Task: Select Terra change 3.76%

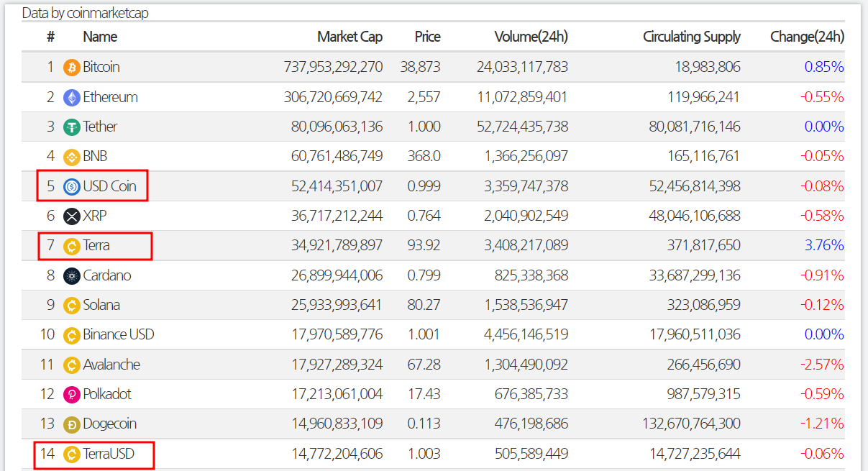Action: 824,245
